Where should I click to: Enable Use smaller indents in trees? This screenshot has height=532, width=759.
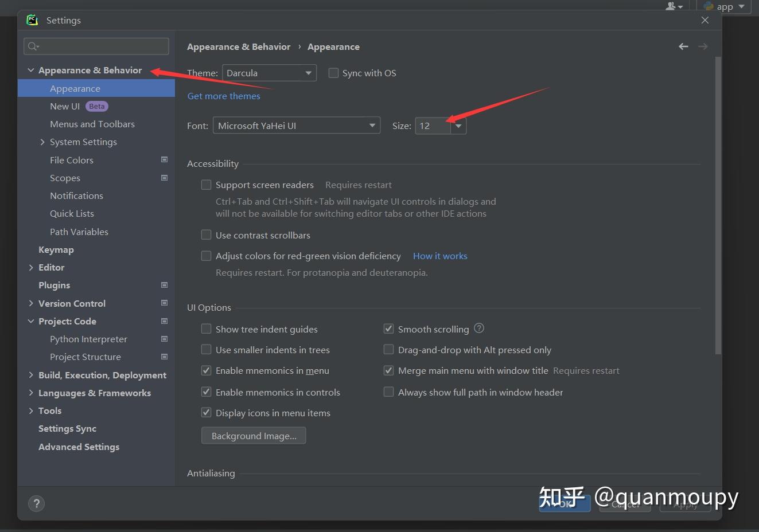[x=206, y=349]
